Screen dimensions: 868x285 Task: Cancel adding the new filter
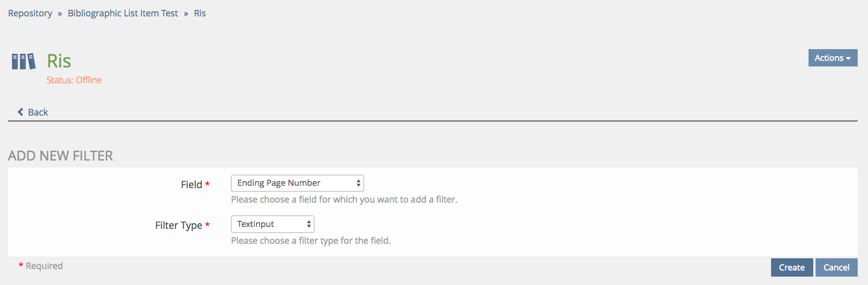point(836,268)
